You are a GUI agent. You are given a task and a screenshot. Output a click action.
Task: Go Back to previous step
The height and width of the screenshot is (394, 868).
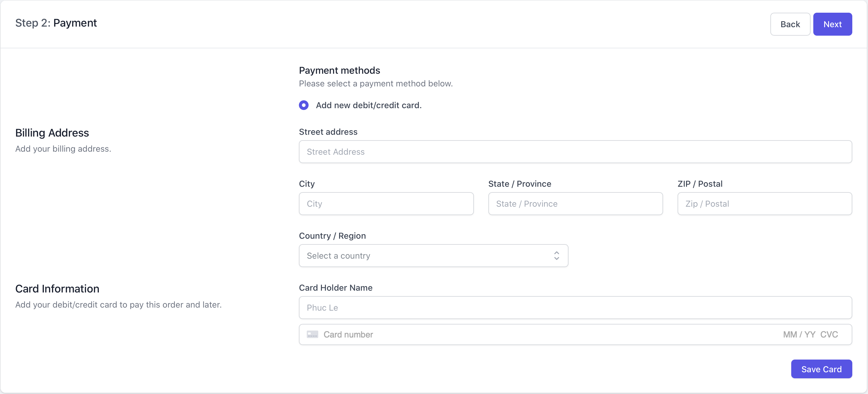tap(790, 24)
